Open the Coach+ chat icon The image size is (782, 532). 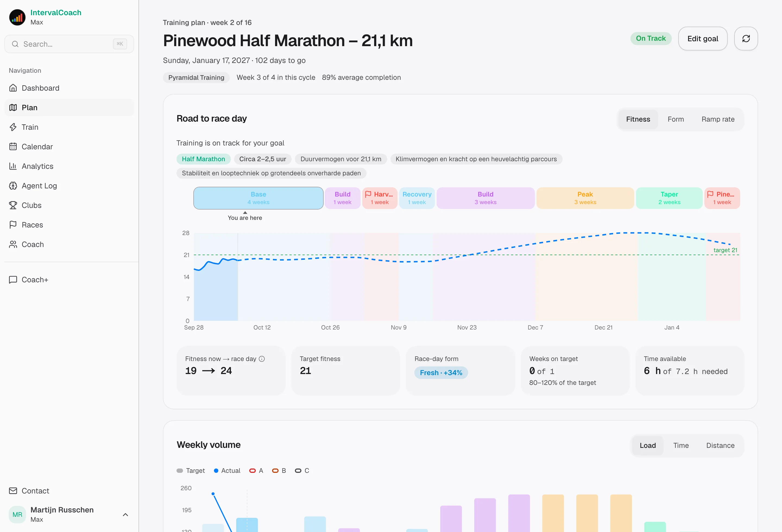coord(13,280)
